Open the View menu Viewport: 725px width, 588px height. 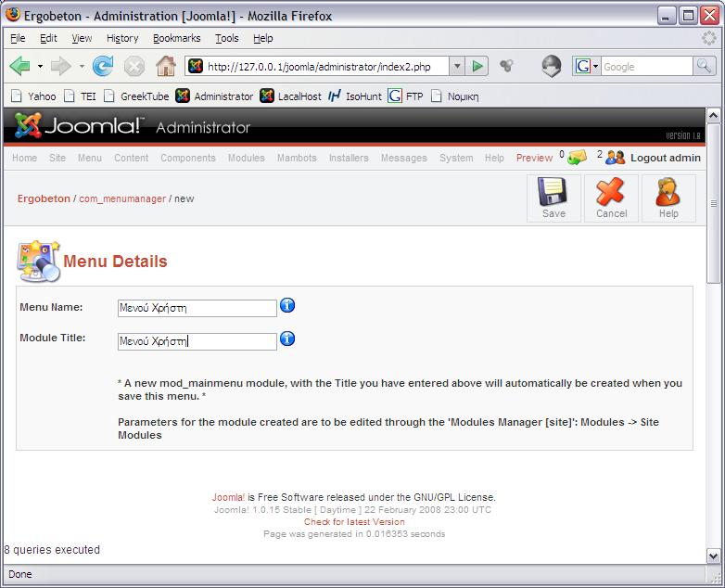[x=82, y=38]
